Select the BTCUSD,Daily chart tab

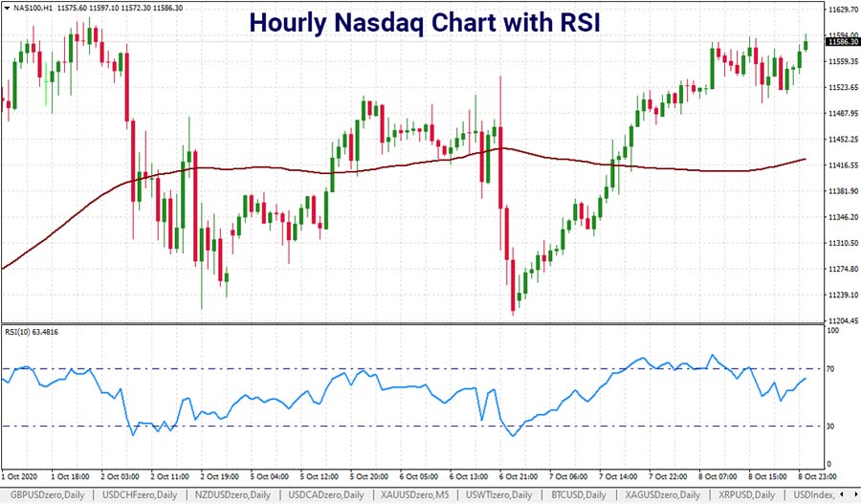pyautogui.click(x=577, y=494)
